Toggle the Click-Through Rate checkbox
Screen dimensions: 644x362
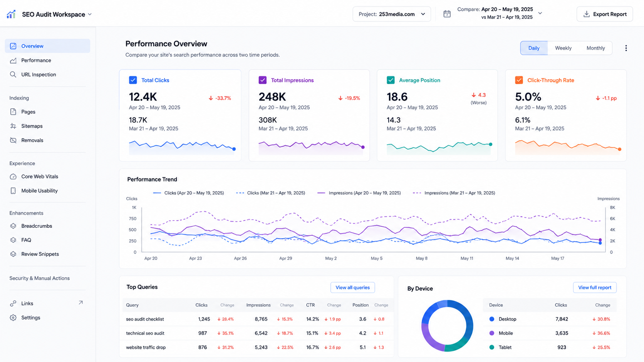click(x=519, y=80)
